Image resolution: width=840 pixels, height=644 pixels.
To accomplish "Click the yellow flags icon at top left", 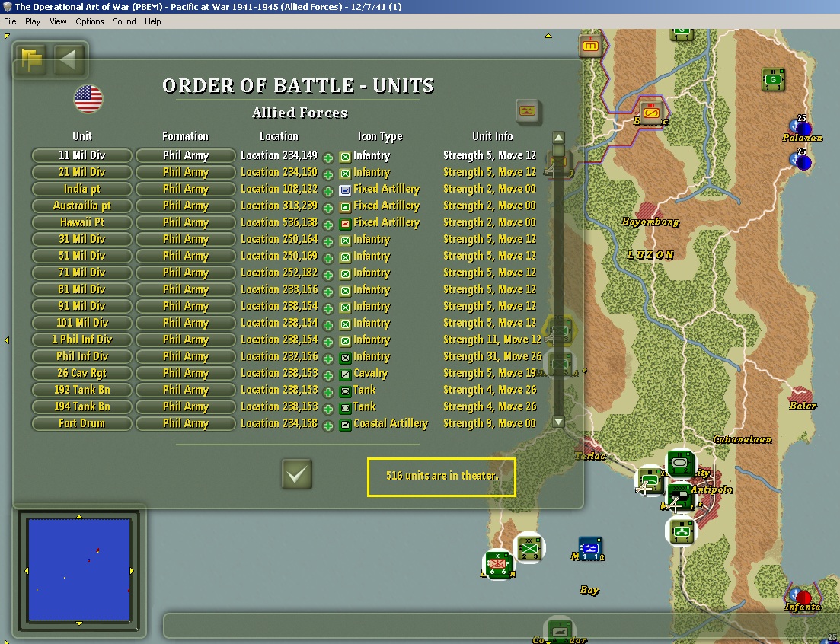I will [31, 59].
